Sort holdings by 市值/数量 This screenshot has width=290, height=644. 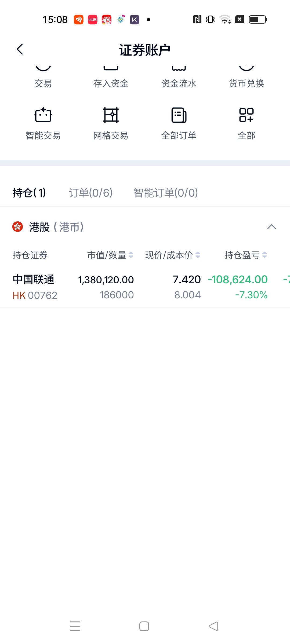click(110, 255)
